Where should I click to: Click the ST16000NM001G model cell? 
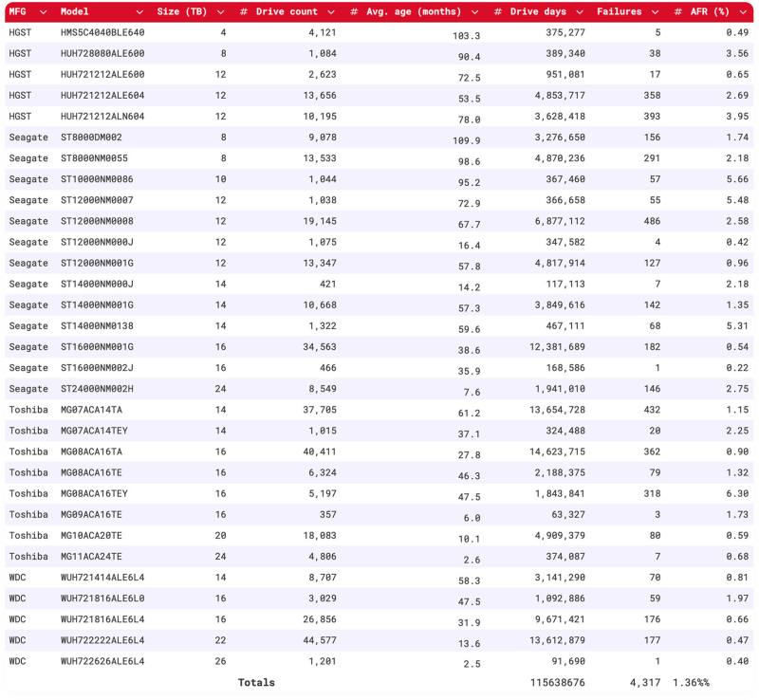click(97, 347)
